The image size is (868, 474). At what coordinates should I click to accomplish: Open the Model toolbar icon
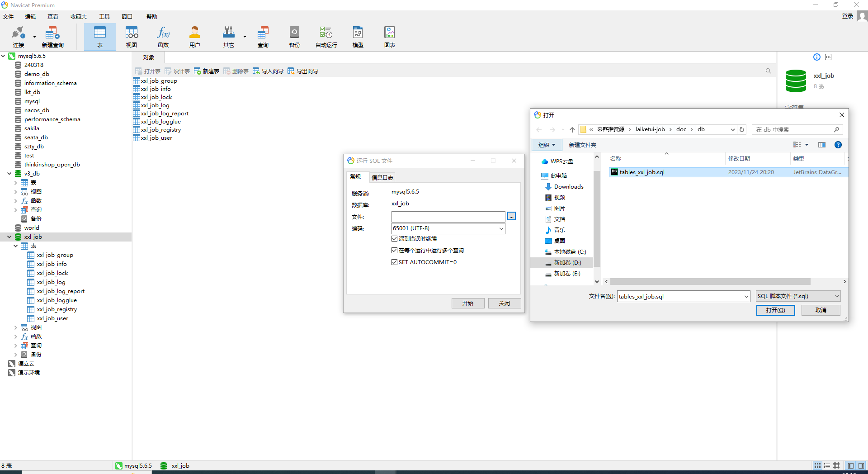click(358, 37)
